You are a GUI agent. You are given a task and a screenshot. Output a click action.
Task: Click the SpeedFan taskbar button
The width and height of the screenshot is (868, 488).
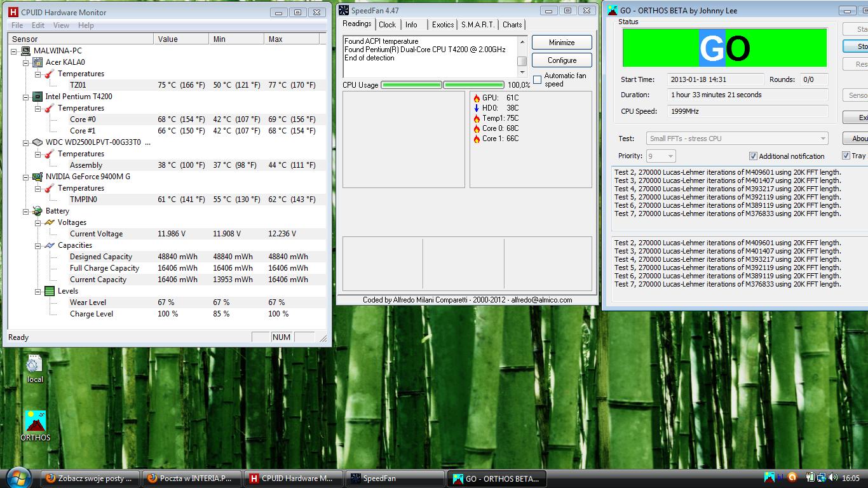click(395, 478)
